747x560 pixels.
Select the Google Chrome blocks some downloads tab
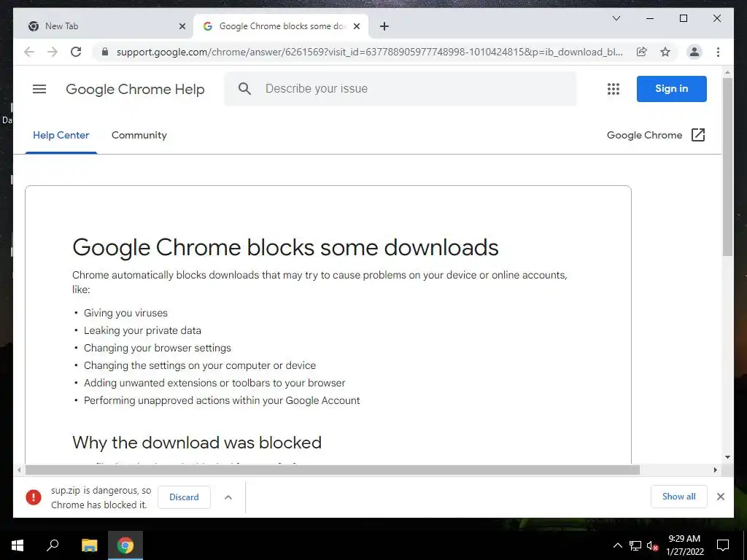[281, 26]
